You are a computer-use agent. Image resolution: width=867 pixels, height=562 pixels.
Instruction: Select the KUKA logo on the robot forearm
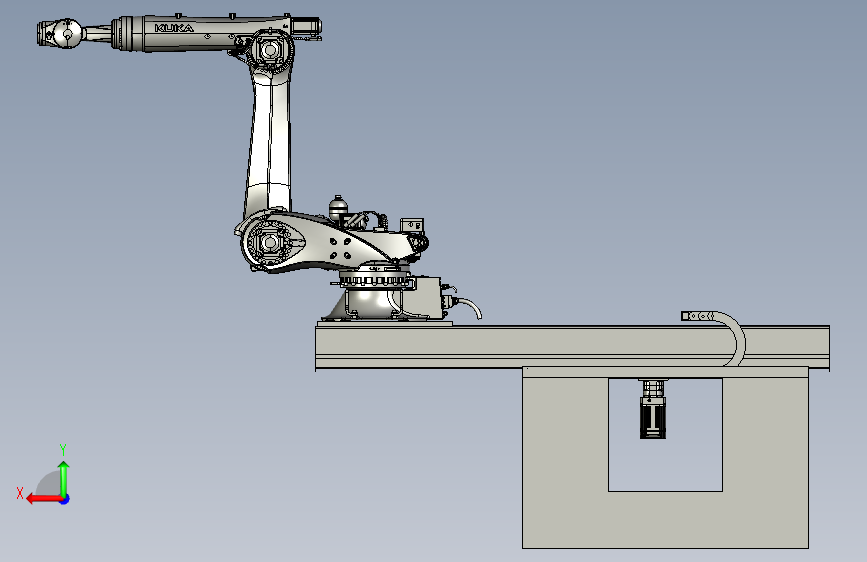coord(174,28)
